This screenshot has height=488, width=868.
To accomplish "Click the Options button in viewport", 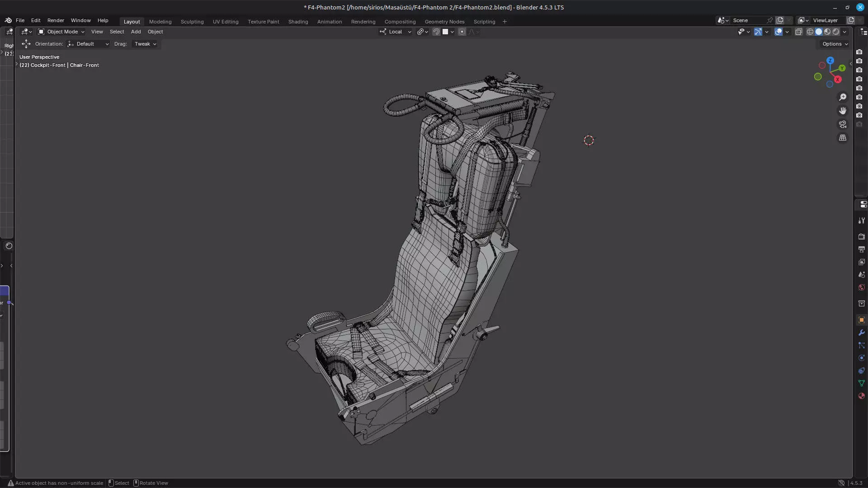I will tap(835, 44).
